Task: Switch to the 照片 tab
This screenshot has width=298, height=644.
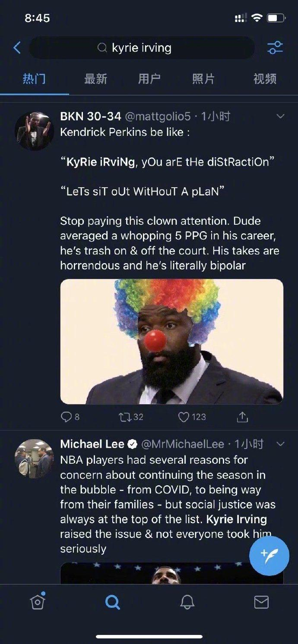Action: click(203, 79)
